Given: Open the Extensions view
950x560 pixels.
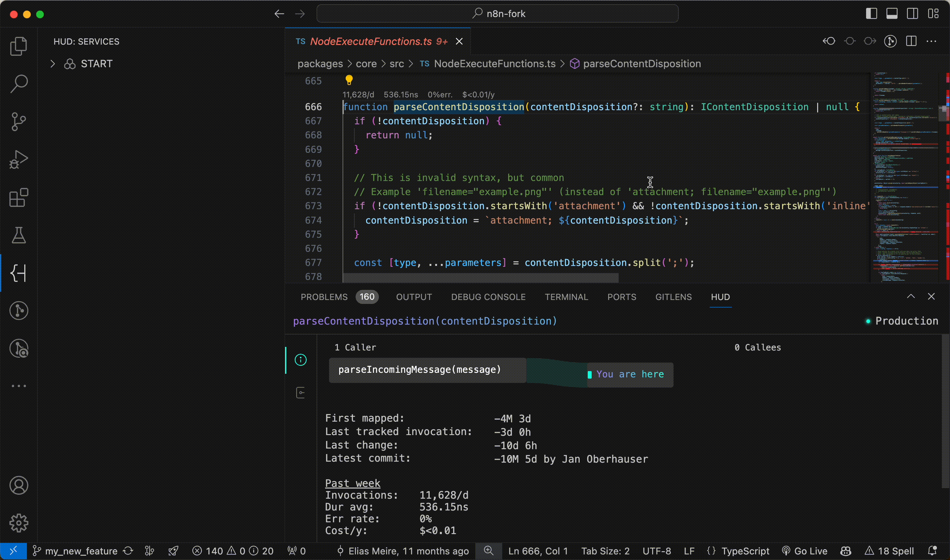Looking at the screenshot, I should point(18,197).
